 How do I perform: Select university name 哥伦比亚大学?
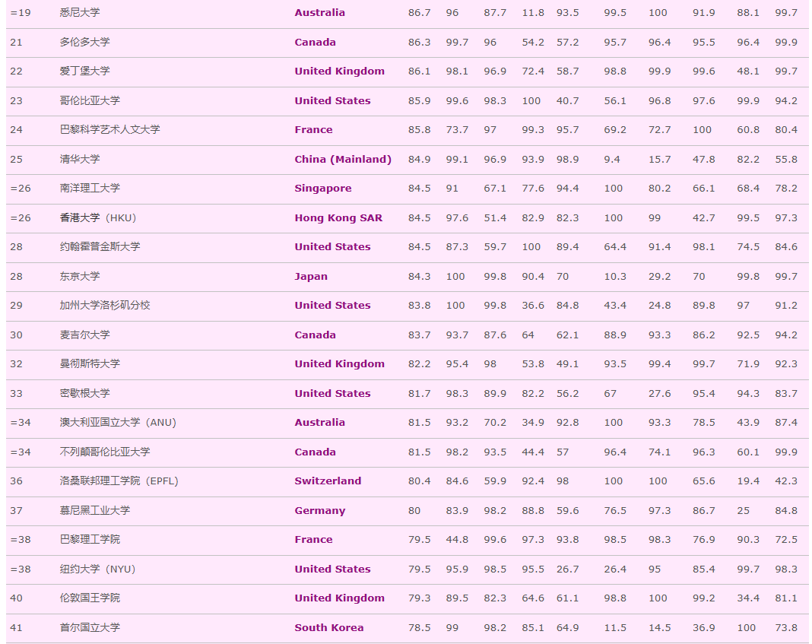pos(90,101)
